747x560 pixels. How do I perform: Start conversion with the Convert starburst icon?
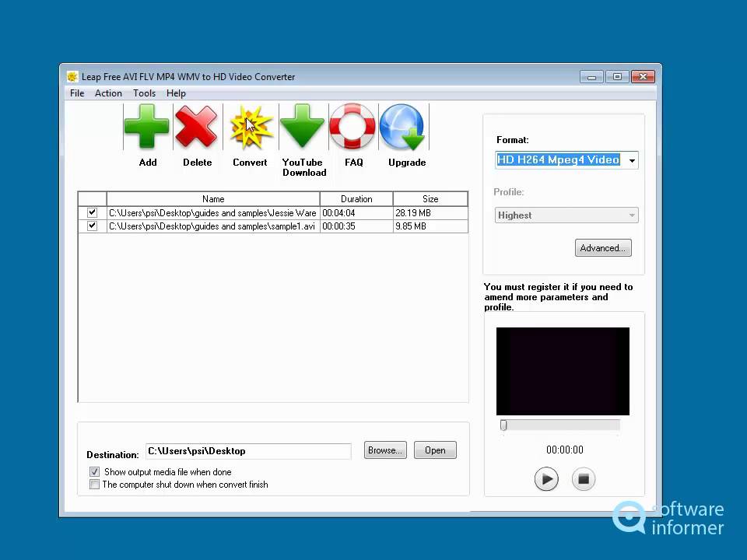coord(251,127)
